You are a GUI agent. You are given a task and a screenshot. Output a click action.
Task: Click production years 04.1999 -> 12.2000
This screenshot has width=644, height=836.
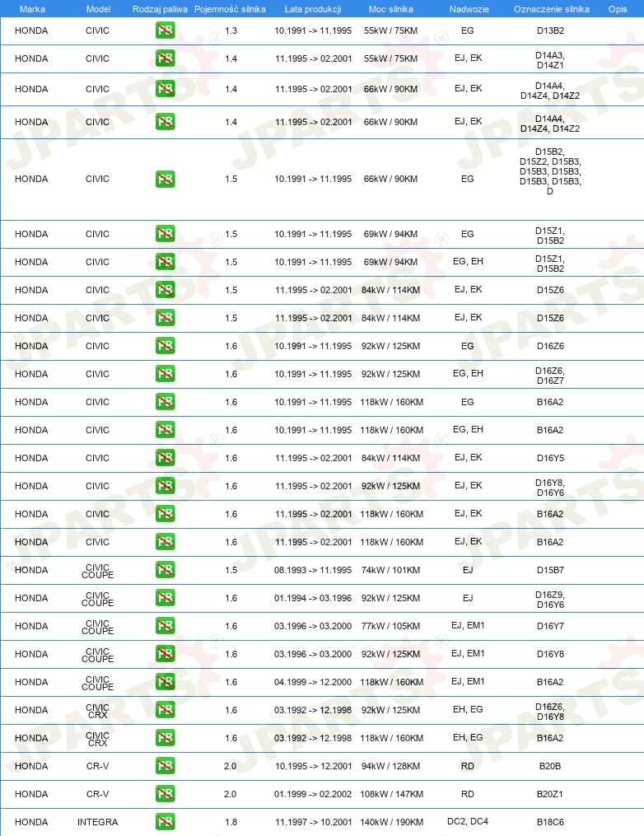(313, 682)
